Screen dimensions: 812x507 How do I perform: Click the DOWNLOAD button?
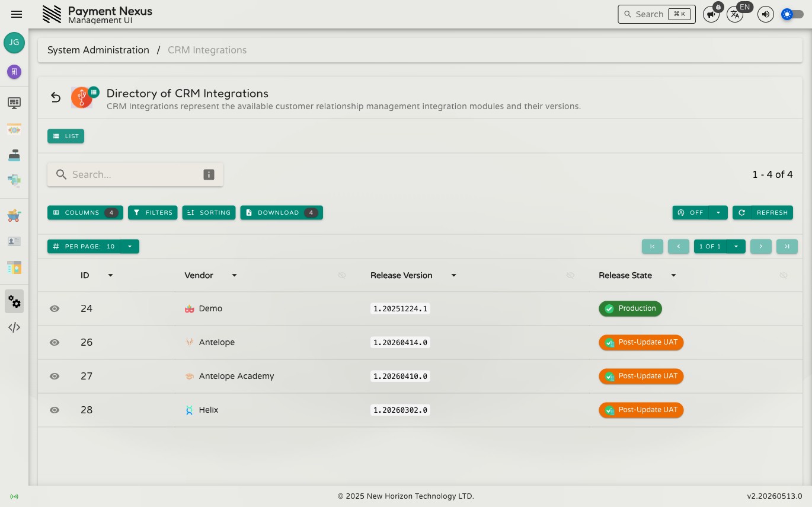(282, 212)
